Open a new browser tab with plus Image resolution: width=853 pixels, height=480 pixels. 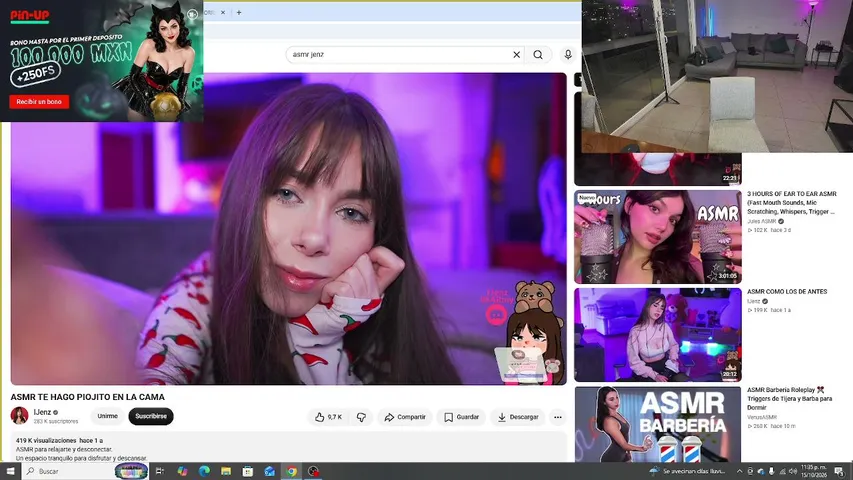click(x=239, y=12)
